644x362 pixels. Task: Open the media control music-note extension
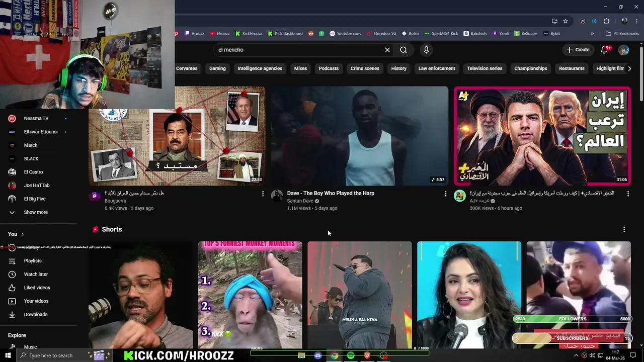click(583, 21)
